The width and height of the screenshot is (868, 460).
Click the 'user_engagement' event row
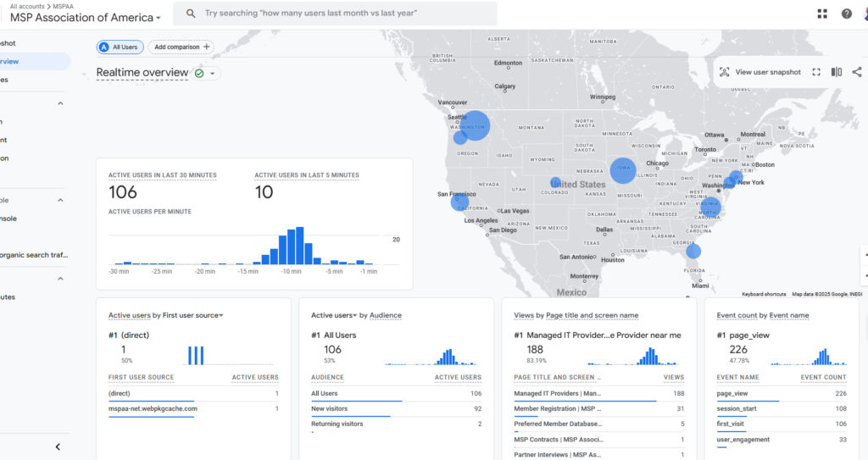pyautogui.click(x=781, y=440)
